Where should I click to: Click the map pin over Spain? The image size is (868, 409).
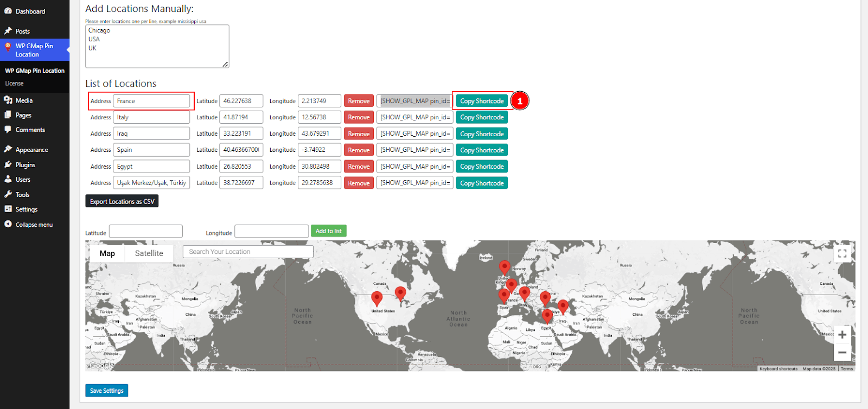[x=504, y=296]
